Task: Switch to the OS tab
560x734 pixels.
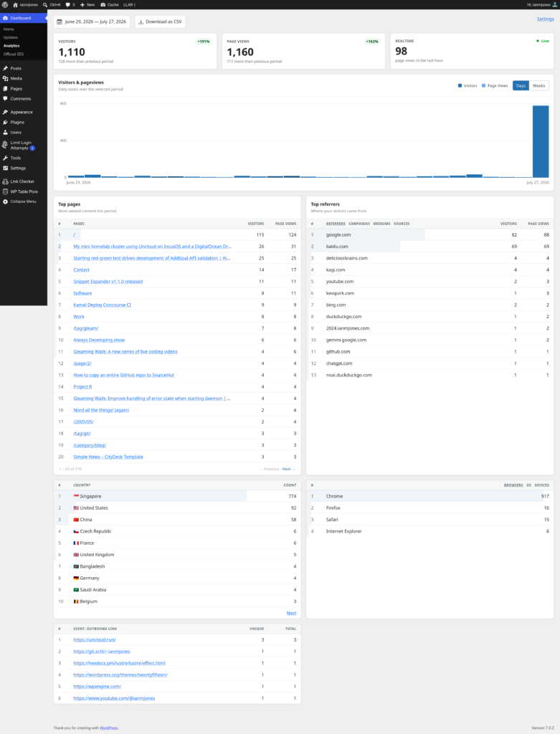Action: [528, 485]
